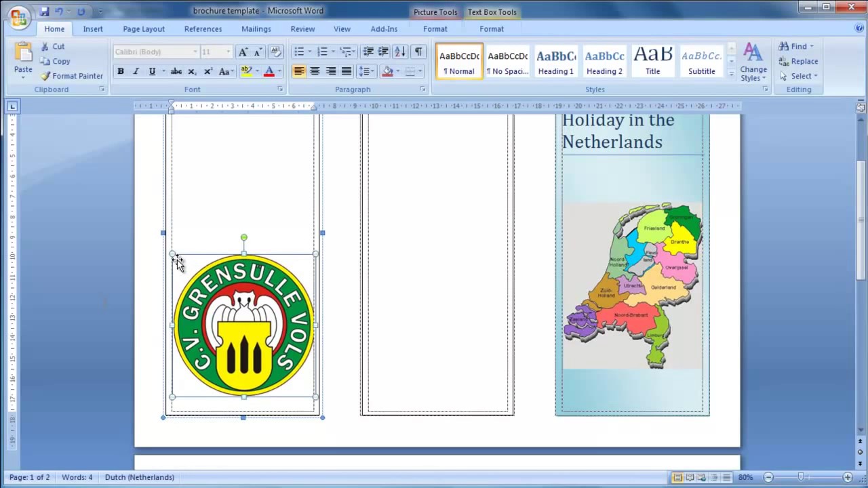Open the Change Styles menu

point(753,62)
